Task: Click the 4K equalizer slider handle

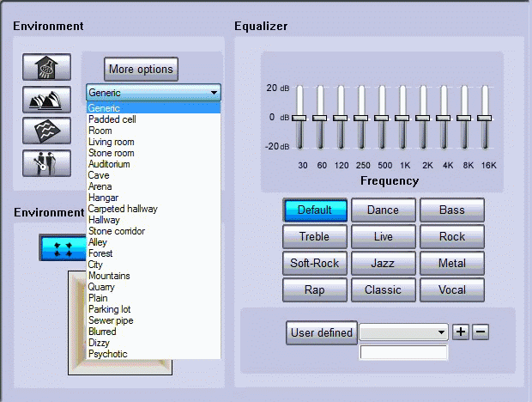Action: pos(443,118)
